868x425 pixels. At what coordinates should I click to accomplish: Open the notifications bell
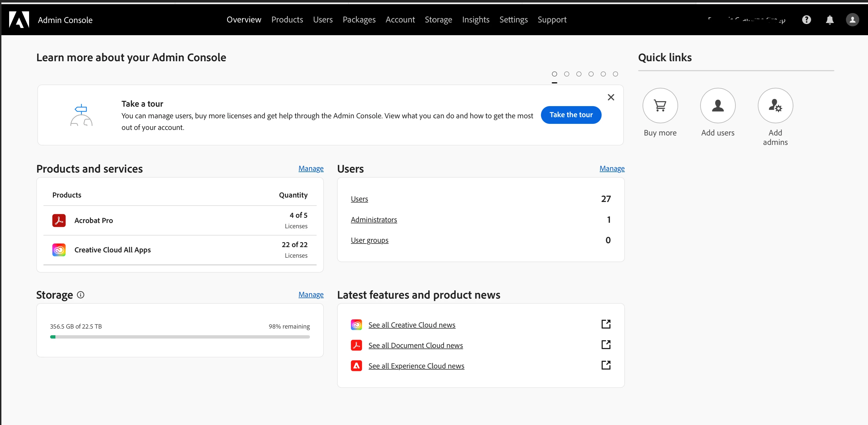[x=830, y=20]
